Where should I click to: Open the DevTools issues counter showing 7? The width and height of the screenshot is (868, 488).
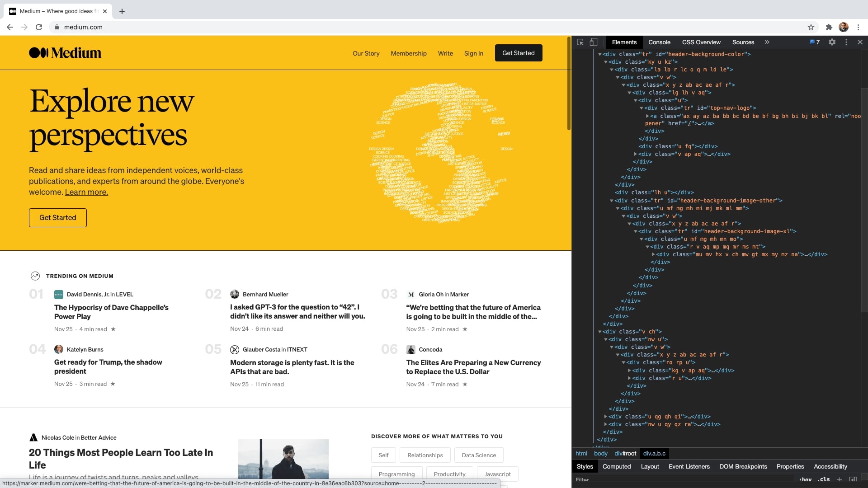[815, 42]
